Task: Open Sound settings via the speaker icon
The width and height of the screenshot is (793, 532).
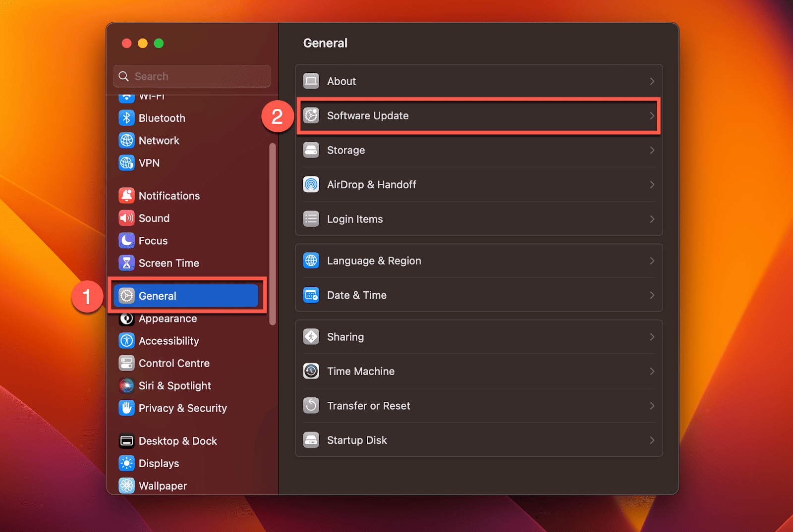Action: click(127, 218)
